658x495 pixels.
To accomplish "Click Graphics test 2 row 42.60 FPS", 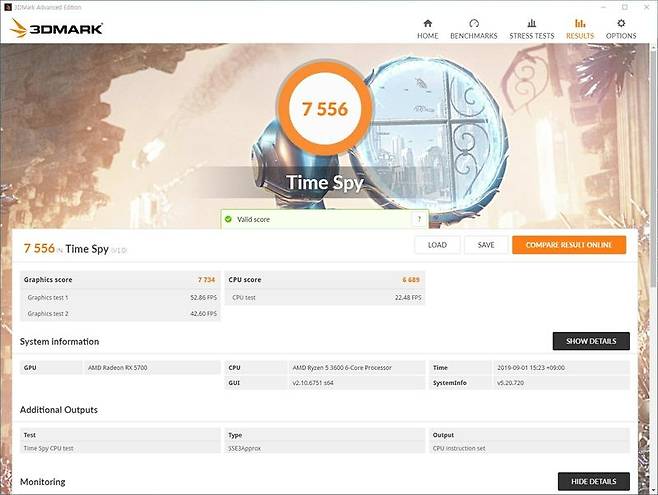I will (x=120, y=313).
